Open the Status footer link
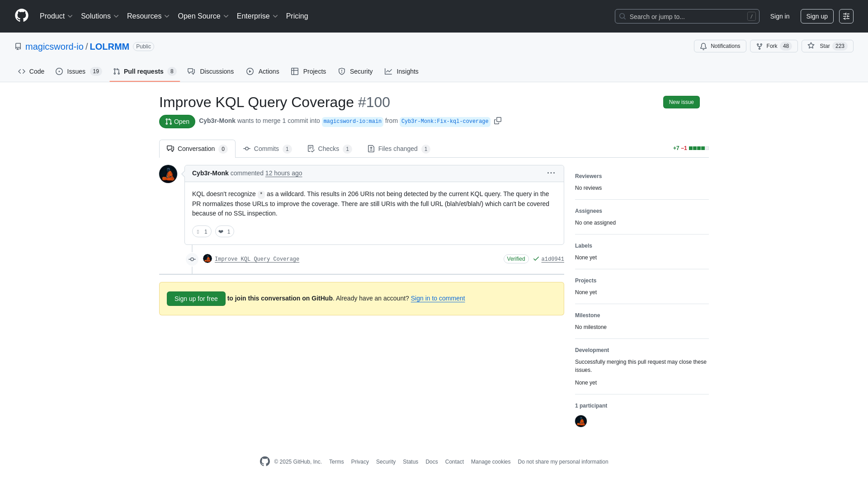 (x=410, y=462)
